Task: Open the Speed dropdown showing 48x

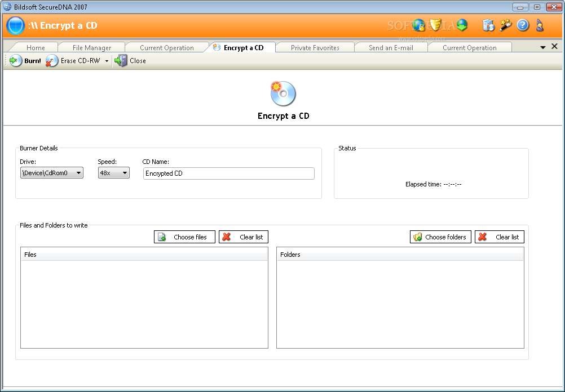Action: 113,173
